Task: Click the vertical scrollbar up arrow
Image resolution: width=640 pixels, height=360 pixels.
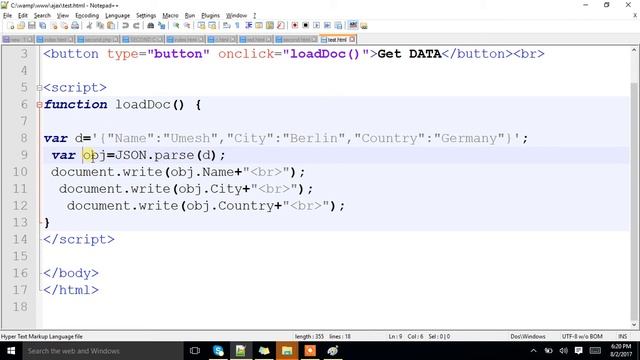Action: click(634, 51)
